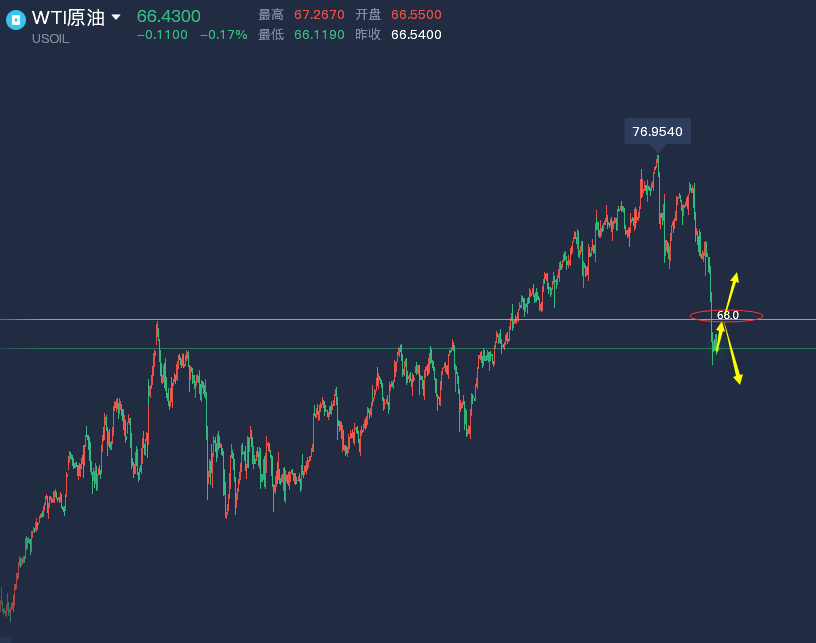
Task: Click the USOIL ticker code label
Action: coord(51,39)
